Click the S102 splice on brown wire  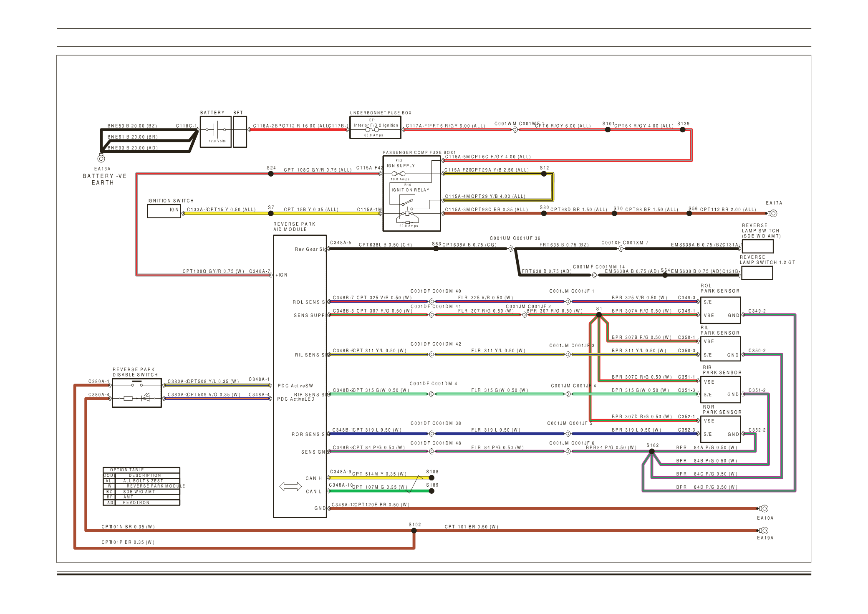[414, 531]
